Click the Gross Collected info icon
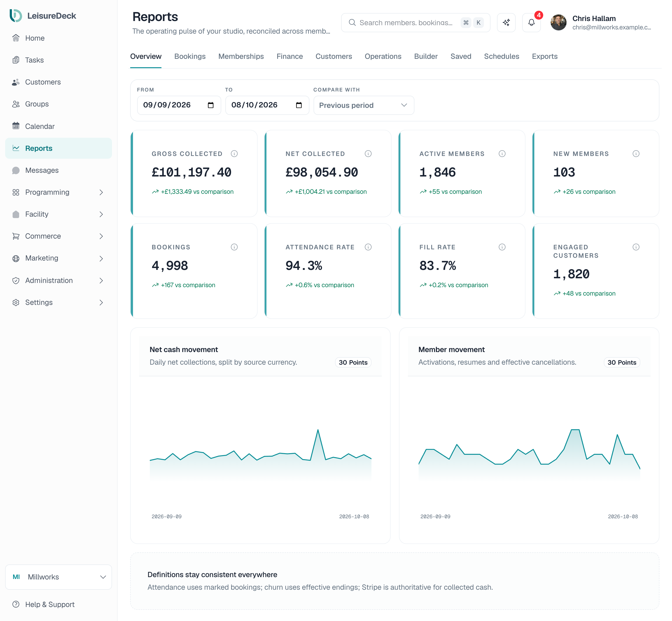672x621 pixels. pyautogui.click(x=234, y=154)
